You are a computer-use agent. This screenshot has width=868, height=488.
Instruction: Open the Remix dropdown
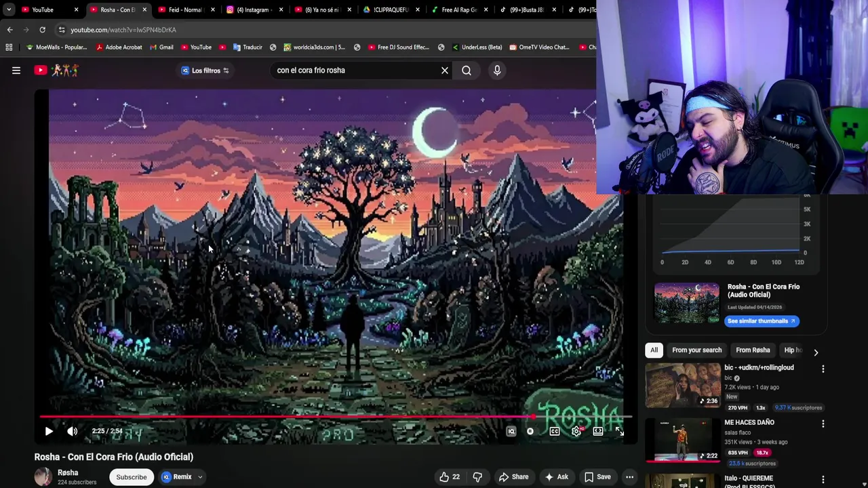(x=182, y=477)
